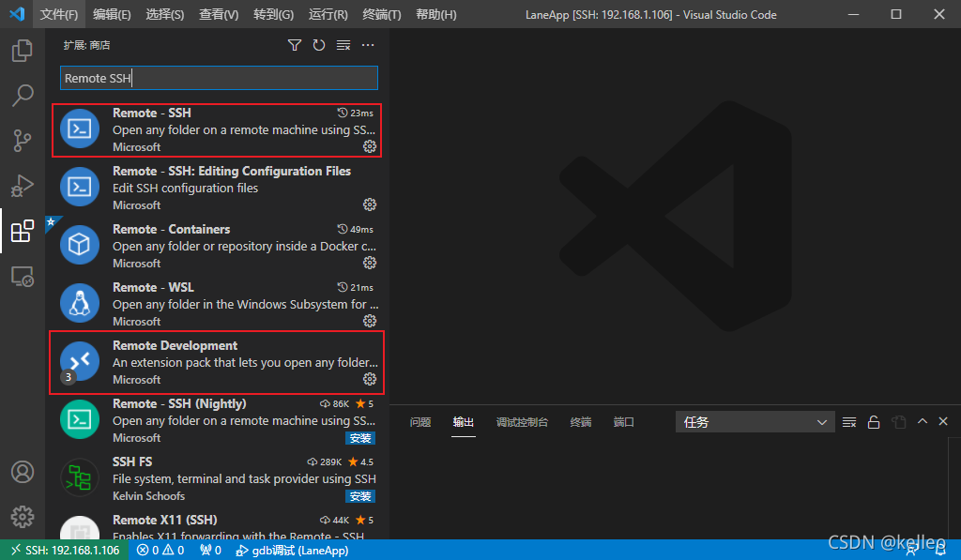Open the Remote Explorer view
Viewport: 961px width, 560px height.
(23, 277)
